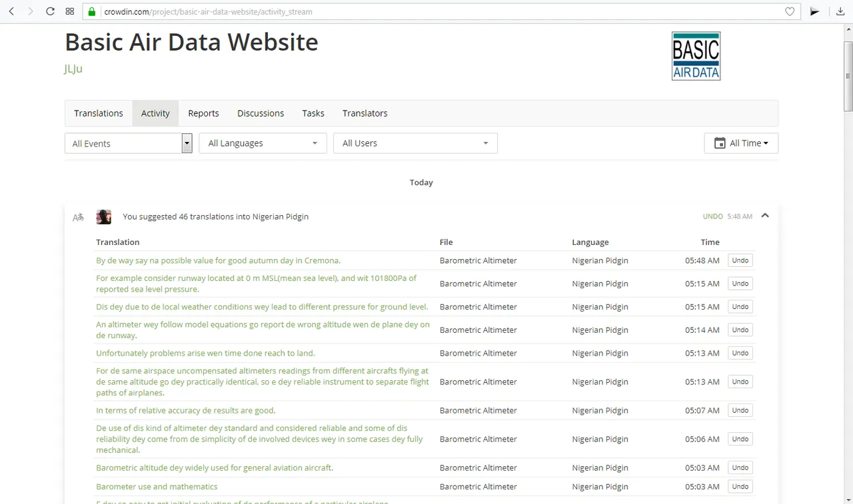The height and width of the screenshot is (504, 853).
Task: Click the 05:14 AM time cell
Action: click(702, 330)
